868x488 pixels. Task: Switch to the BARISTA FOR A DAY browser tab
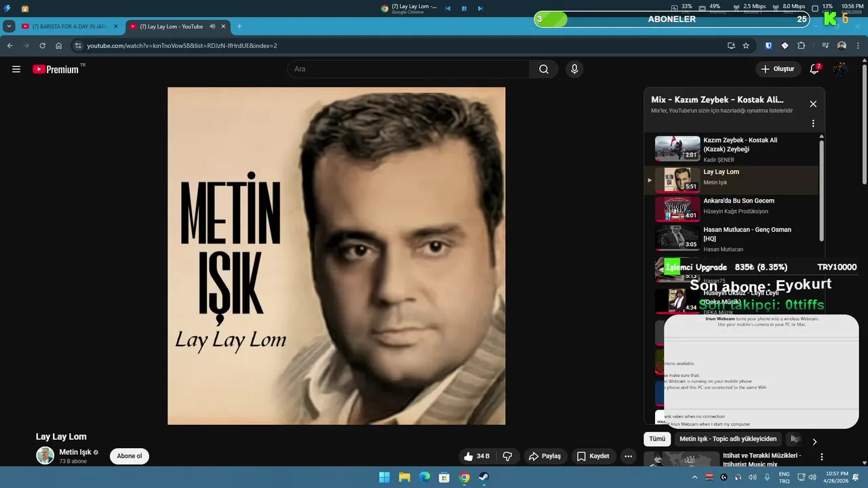[x=69, y=26]
